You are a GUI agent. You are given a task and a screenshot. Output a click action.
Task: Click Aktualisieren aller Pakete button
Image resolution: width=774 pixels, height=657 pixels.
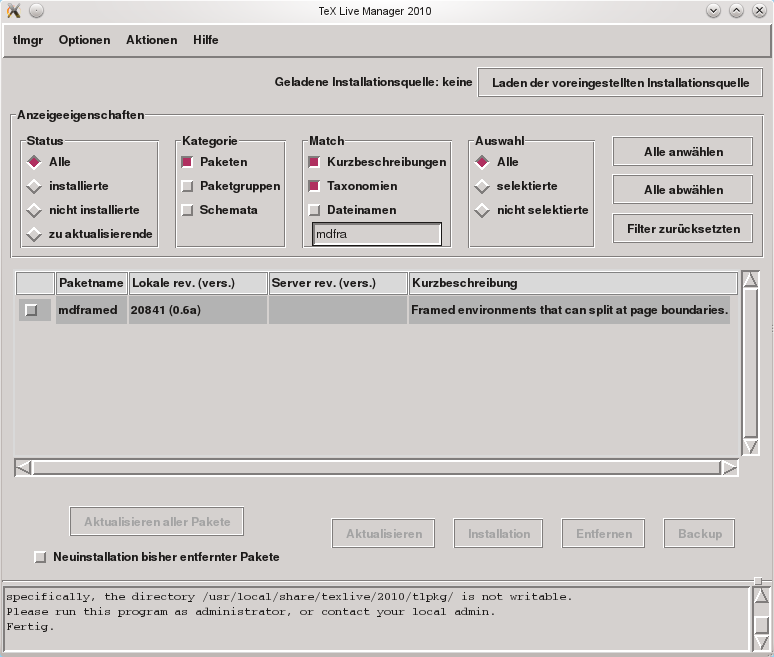tap(157, 521)
